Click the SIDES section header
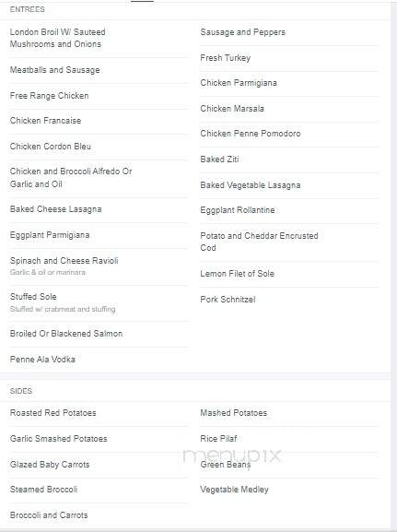 pos(21,391)
